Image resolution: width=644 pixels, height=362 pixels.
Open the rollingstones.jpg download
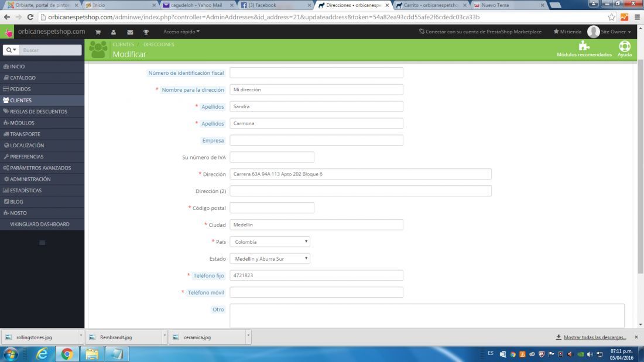coord(39,337)
